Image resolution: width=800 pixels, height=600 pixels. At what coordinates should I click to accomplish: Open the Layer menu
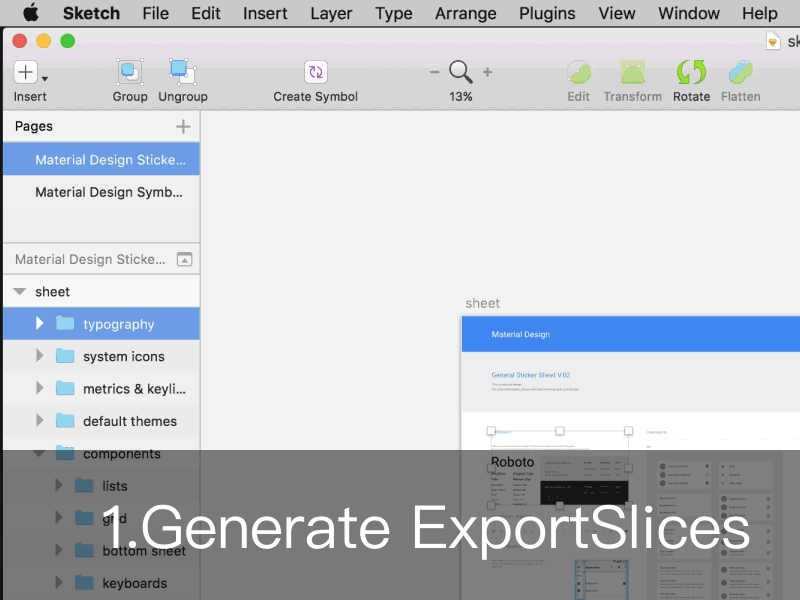point(331,13)
